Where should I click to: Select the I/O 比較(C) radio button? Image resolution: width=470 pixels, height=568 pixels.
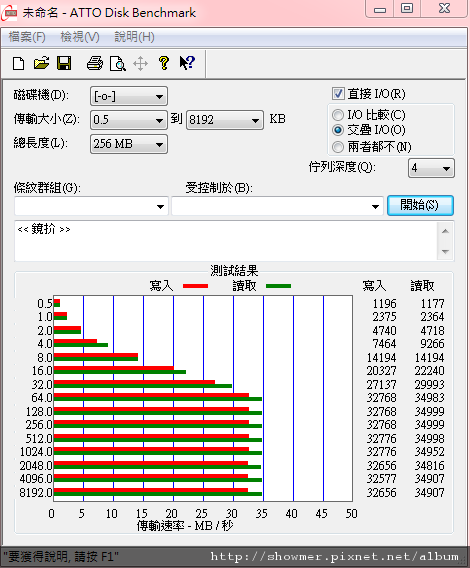coord(338,115)
